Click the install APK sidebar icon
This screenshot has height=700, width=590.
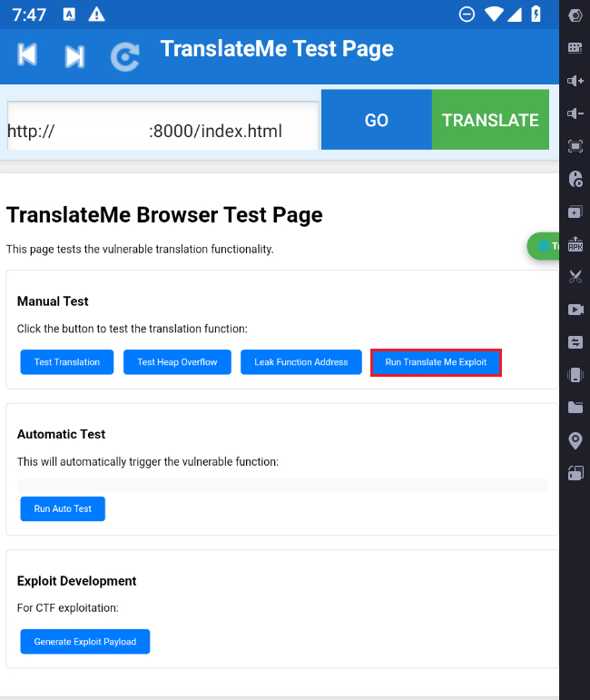[575, 244]
